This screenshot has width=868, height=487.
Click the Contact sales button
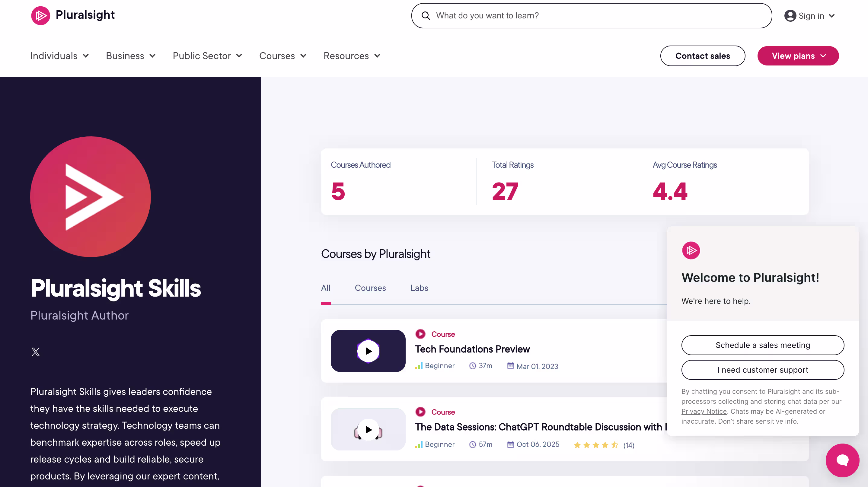(x=703, y=56)
